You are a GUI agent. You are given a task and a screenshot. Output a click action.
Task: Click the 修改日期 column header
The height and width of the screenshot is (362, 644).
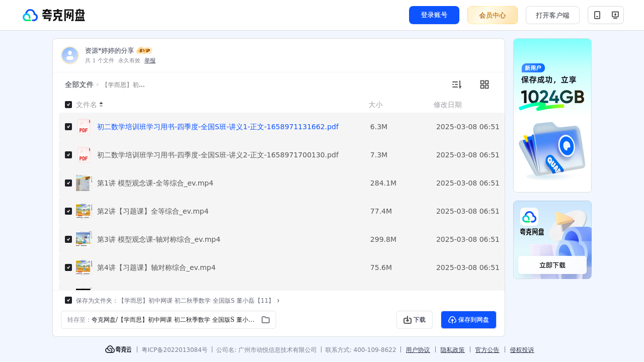point(448,105)
